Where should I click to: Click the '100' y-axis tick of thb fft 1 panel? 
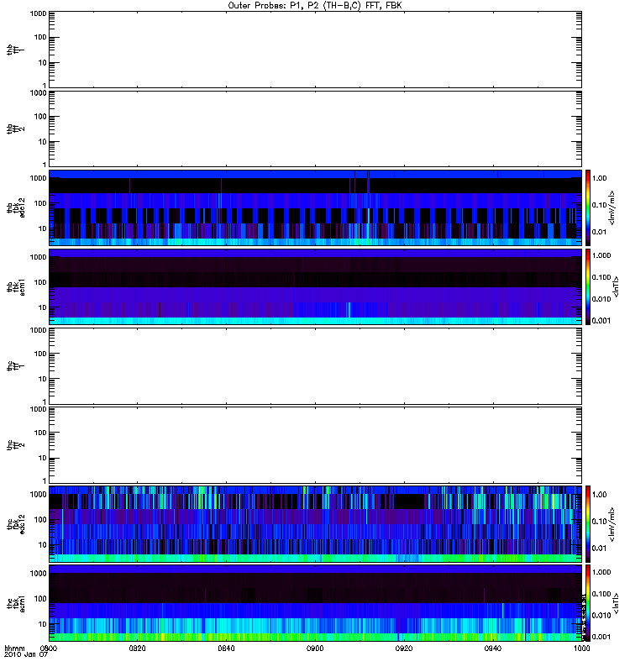click(40, 37)
